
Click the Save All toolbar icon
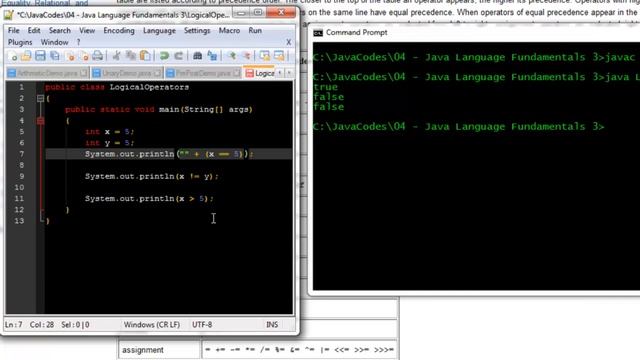click(54, 56)
